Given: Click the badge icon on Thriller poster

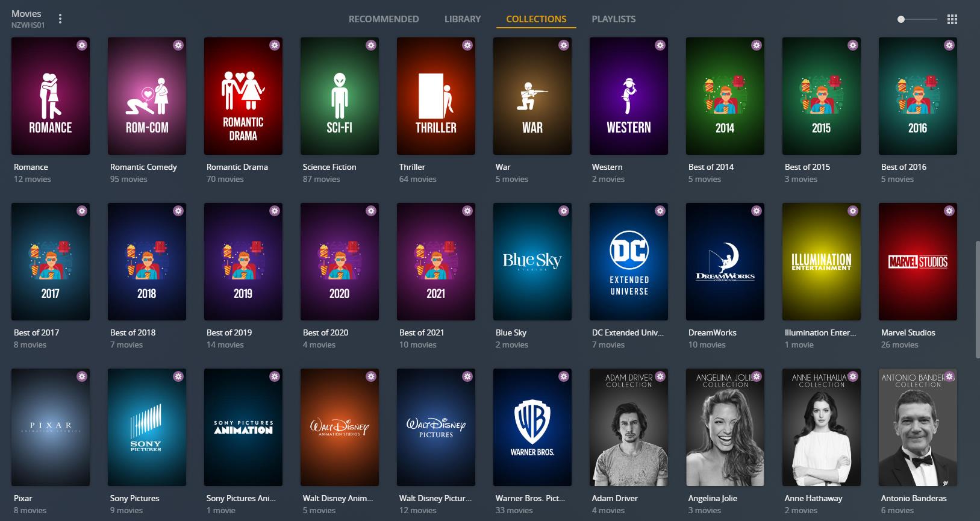Looking at the screenshot, I should tap(467, 45).
